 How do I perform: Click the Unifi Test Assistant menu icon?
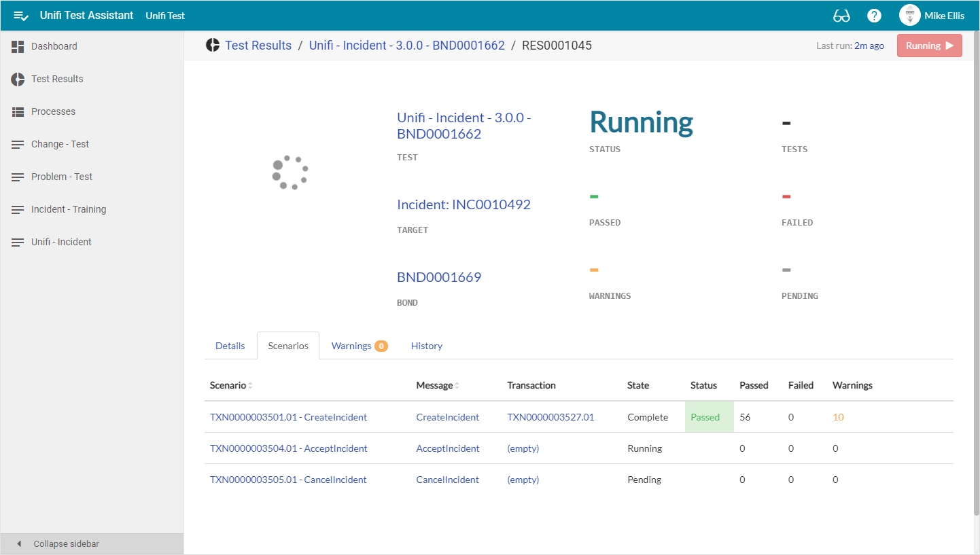(x=21, y=16)
